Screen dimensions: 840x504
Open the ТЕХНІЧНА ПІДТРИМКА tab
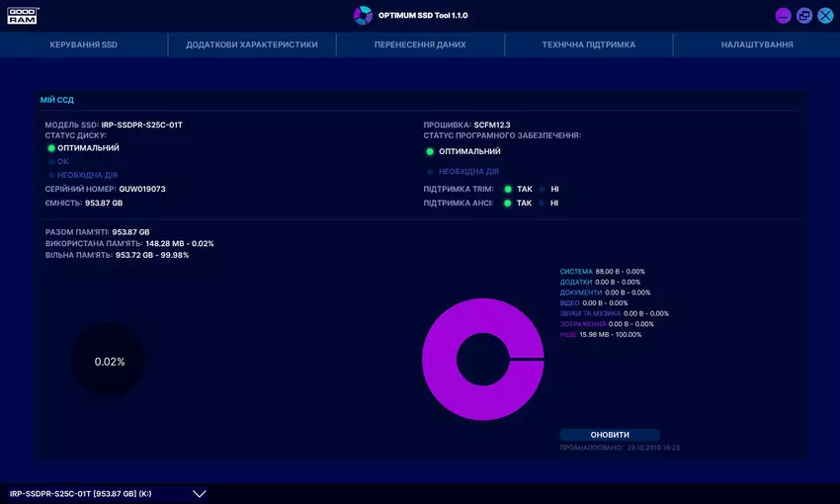click(x=589, y=44)
